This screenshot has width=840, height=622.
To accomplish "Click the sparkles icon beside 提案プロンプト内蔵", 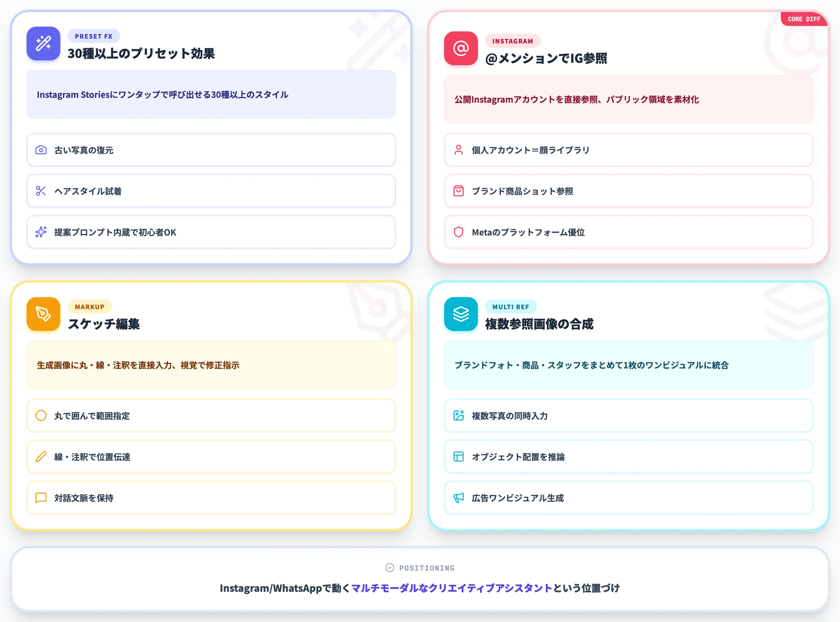I will tap(41, 232).
